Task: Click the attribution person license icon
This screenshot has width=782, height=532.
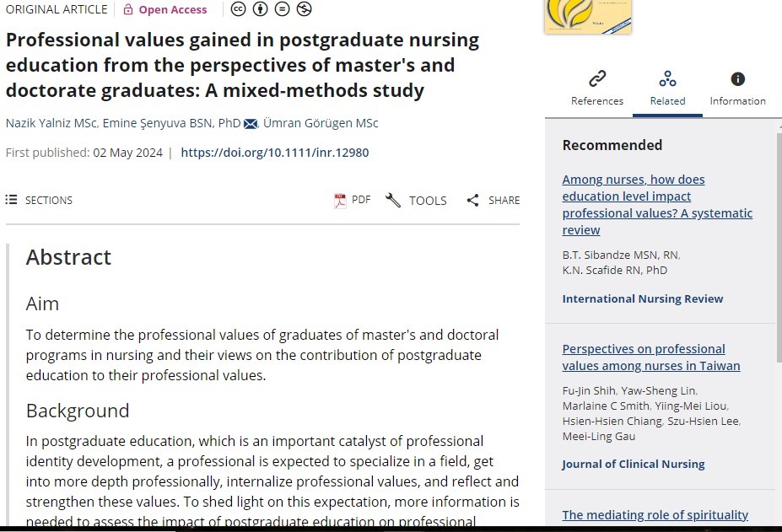Action: point(262,9)
